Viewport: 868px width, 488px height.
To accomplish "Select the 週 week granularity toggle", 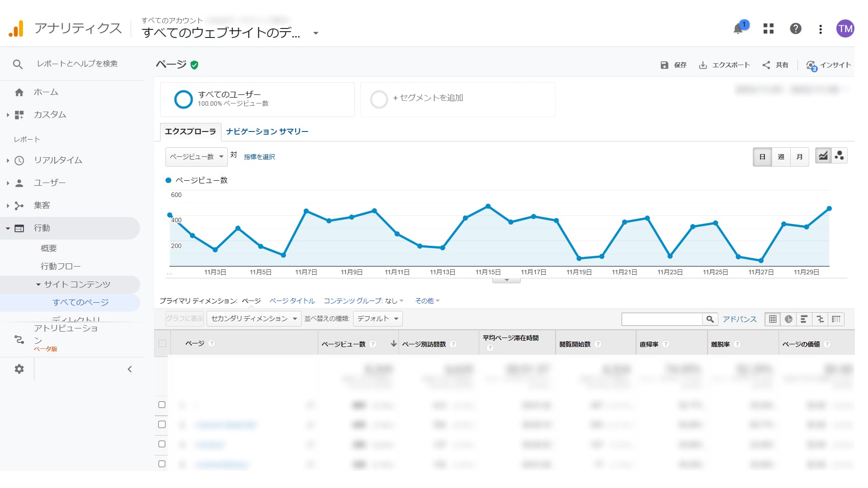I will coord(781,157).
